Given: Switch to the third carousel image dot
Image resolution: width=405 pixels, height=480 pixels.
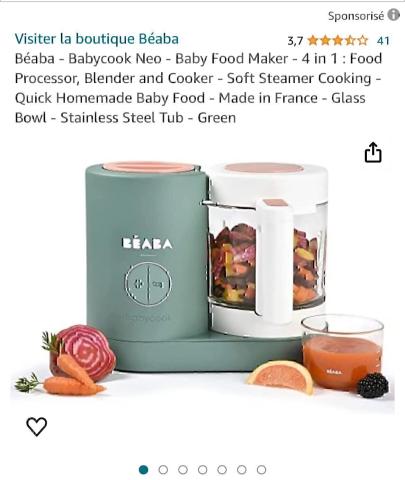Looking at the screenshot, I should [x=183, y=470].
